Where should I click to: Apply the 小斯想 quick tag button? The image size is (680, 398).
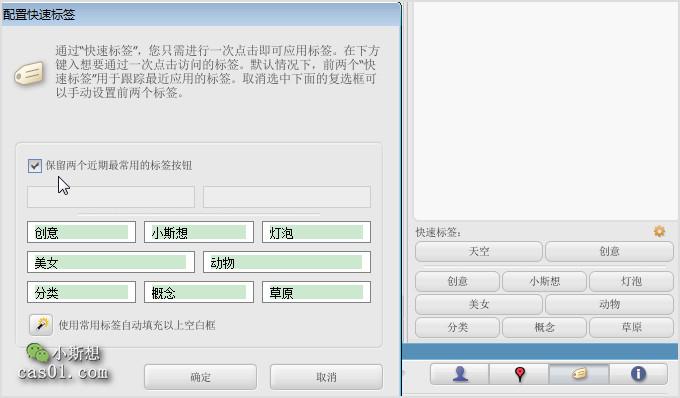tap(544, 281)
